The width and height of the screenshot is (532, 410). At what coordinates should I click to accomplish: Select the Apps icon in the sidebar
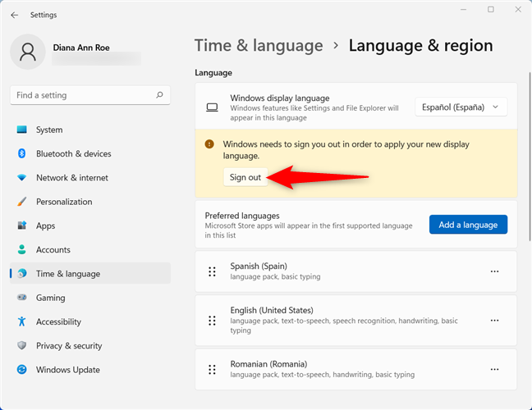pyautogui.click(x=21, y=225)
